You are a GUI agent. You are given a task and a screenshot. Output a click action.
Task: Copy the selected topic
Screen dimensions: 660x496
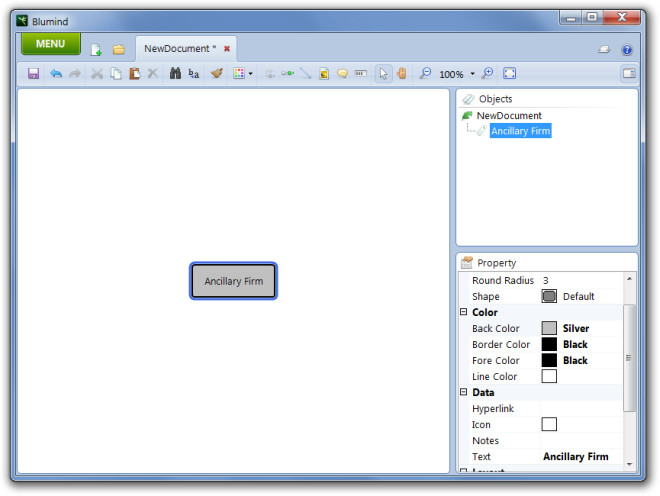116,74
